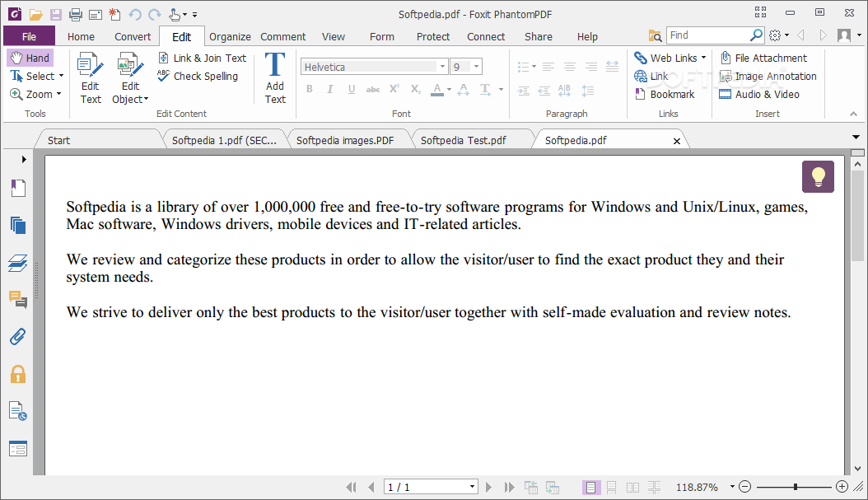Print the document via the printer icon
The height and width of the screenshot is (500, 868).
point(75,14)
